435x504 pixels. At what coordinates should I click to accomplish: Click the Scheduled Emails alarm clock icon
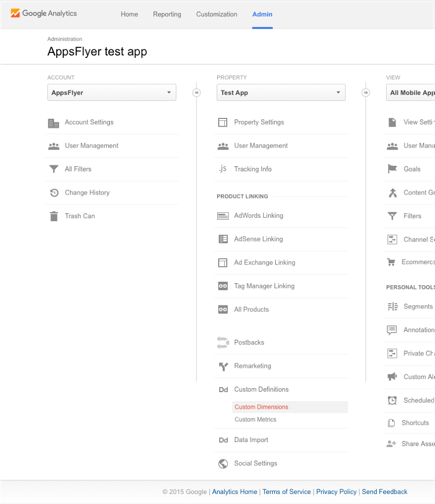pos(392,400)
